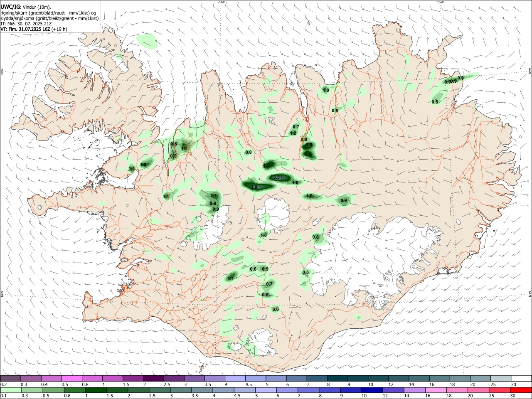The width and height of the screenshot is (532, 399).
Task: Click the 66N latitude label on the right edge
Action: (x=530, y=71)
